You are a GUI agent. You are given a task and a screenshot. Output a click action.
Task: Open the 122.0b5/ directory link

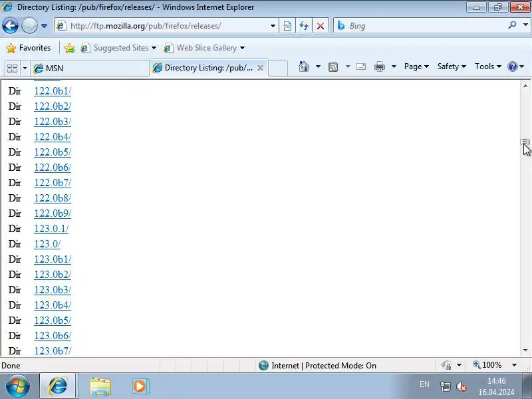[53, 152]
